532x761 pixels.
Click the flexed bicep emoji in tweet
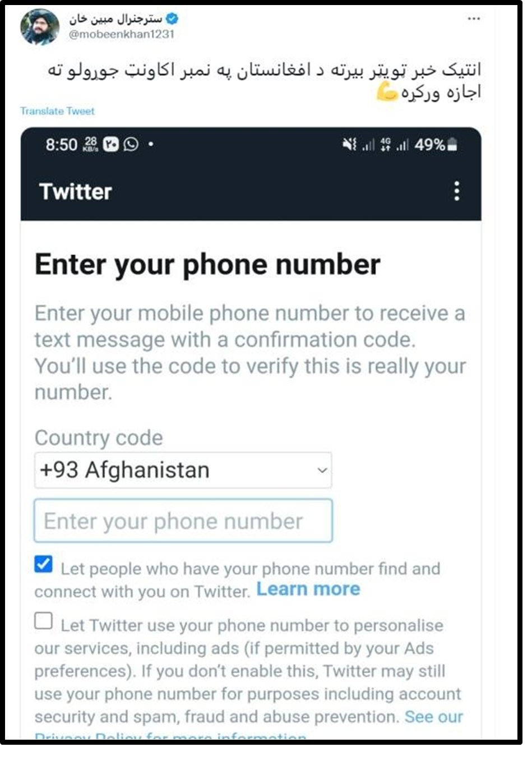click(x=387, y=91)
